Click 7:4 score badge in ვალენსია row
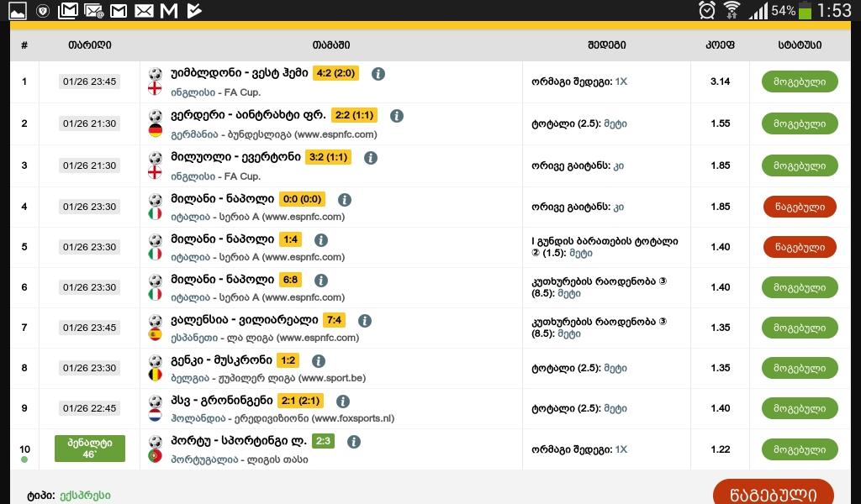Image resolution: width=861 pixels, height=504 pixels. [x=334, y=320]
